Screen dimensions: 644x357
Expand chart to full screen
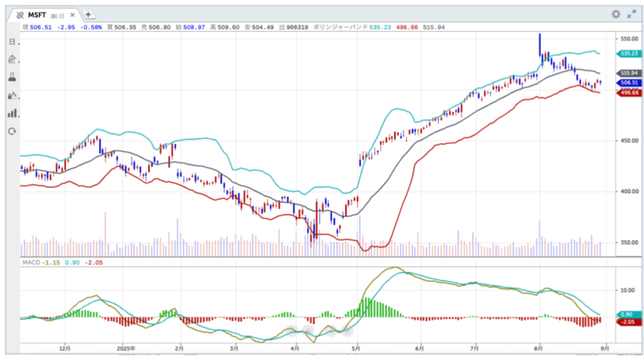point(630,14)
